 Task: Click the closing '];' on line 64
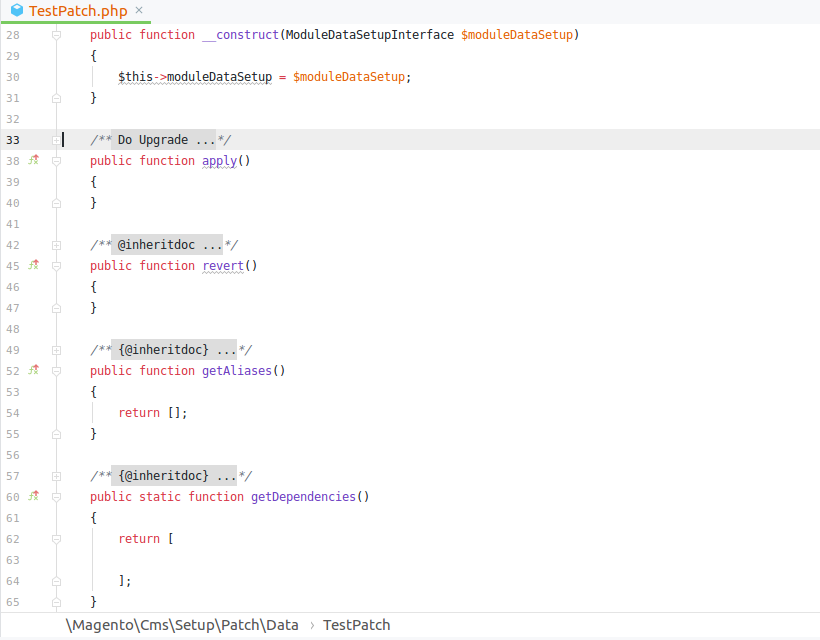click(125, 581)
